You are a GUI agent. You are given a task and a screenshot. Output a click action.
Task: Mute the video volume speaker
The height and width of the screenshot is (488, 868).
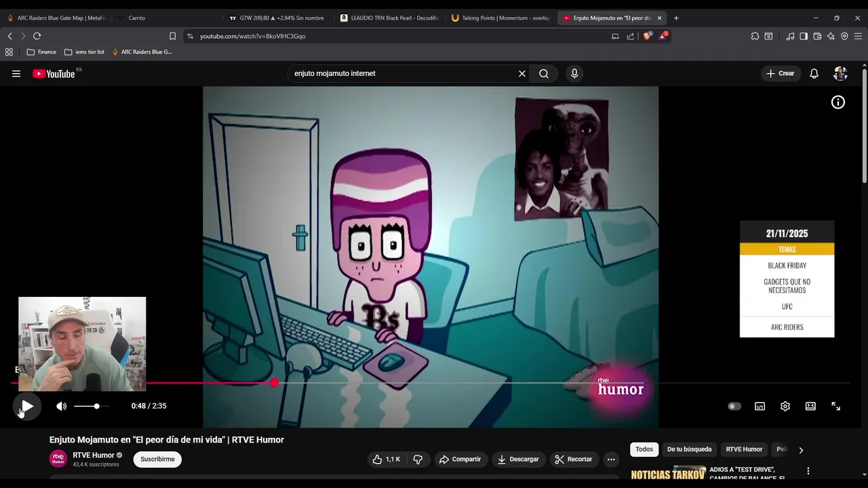(x=61, y=406)
